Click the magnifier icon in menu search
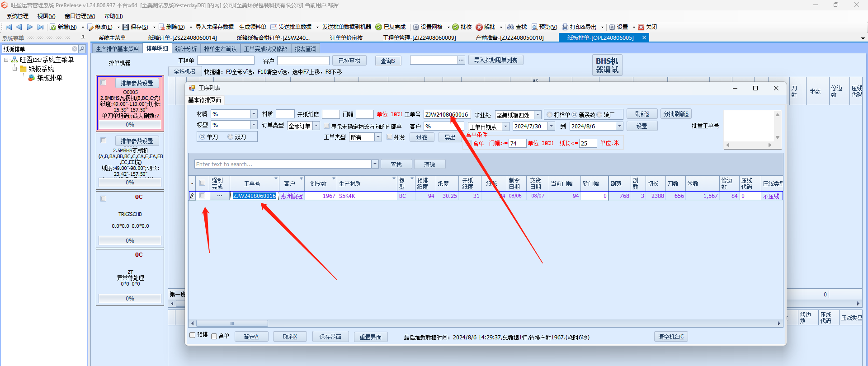The height and width of the screenshot is (366, 868). (x=82, y=49)
